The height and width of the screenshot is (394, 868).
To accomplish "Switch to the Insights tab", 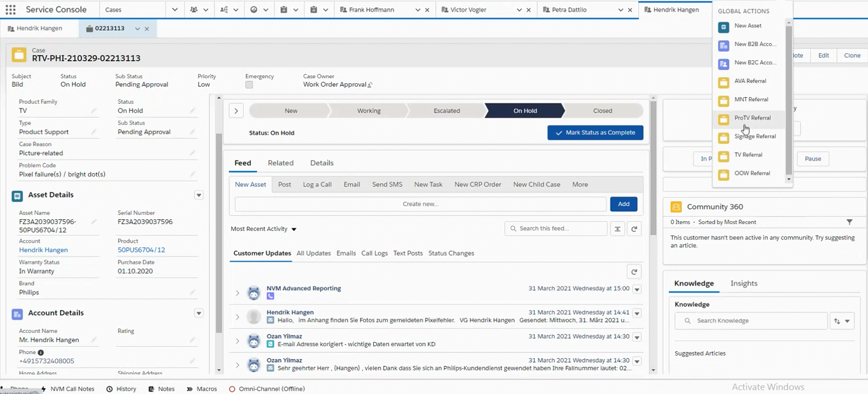I will click(744, 283).
